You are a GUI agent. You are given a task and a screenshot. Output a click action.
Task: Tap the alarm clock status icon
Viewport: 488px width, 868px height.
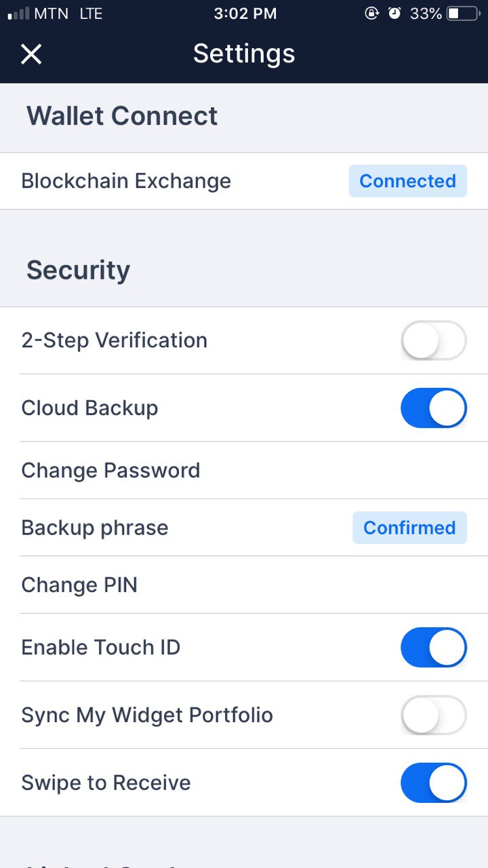(x=394, y=14)
